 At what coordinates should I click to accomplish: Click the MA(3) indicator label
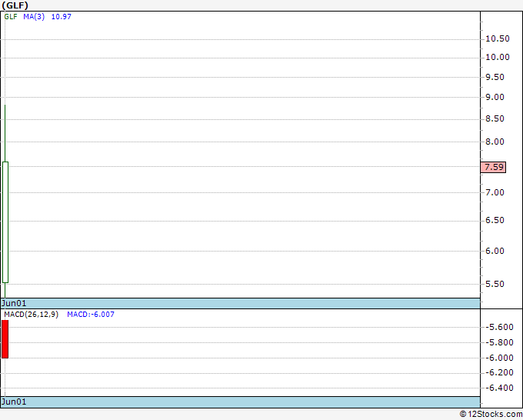coord(34,16)
